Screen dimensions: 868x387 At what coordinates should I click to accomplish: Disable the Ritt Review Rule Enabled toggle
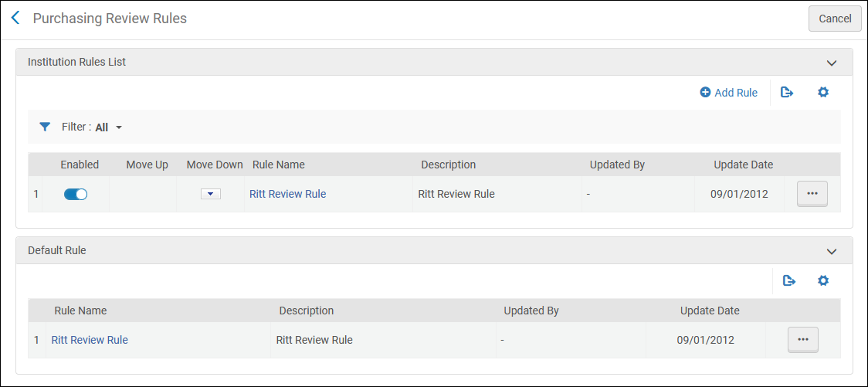click(76, 195)
